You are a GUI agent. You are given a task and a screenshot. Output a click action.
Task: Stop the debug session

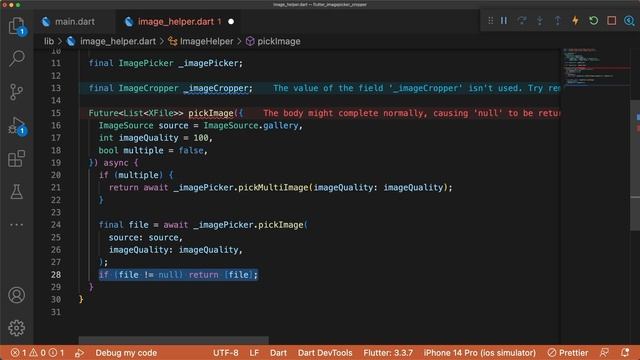(611, 20)
